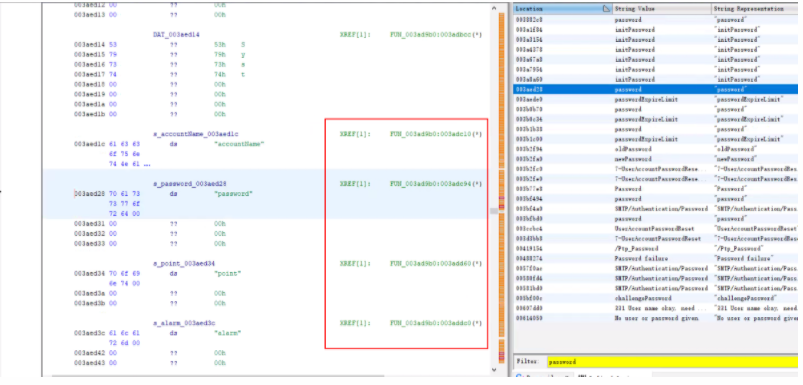Image resolution: width=803 pixels, height=385 pixels.
Task: Select initPassword row at 003a1f84
Action: click(656, 30)
